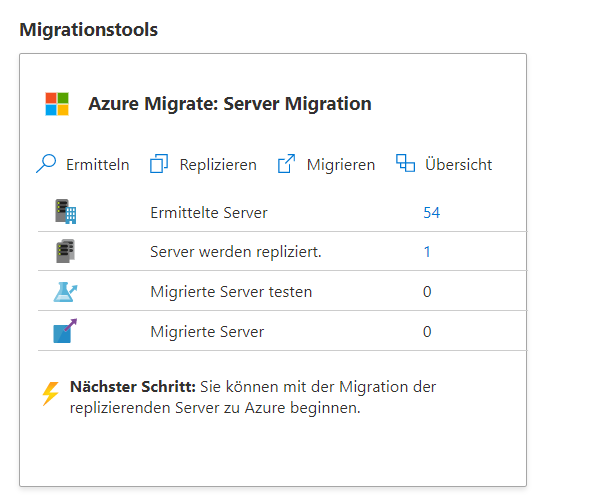Click the Migrationstools heading
This screenshot has width=608, height=501.
[88, 29]
